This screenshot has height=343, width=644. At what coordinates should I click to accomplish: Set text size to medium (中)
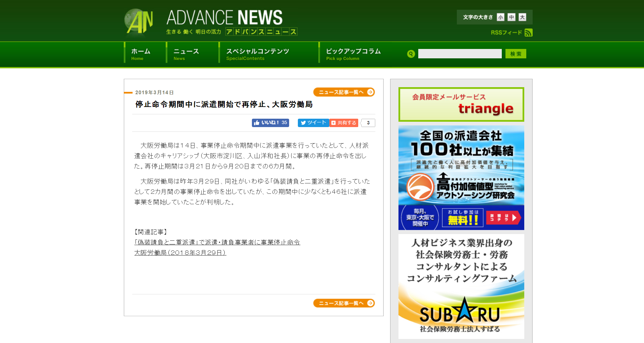coord(511,17)
